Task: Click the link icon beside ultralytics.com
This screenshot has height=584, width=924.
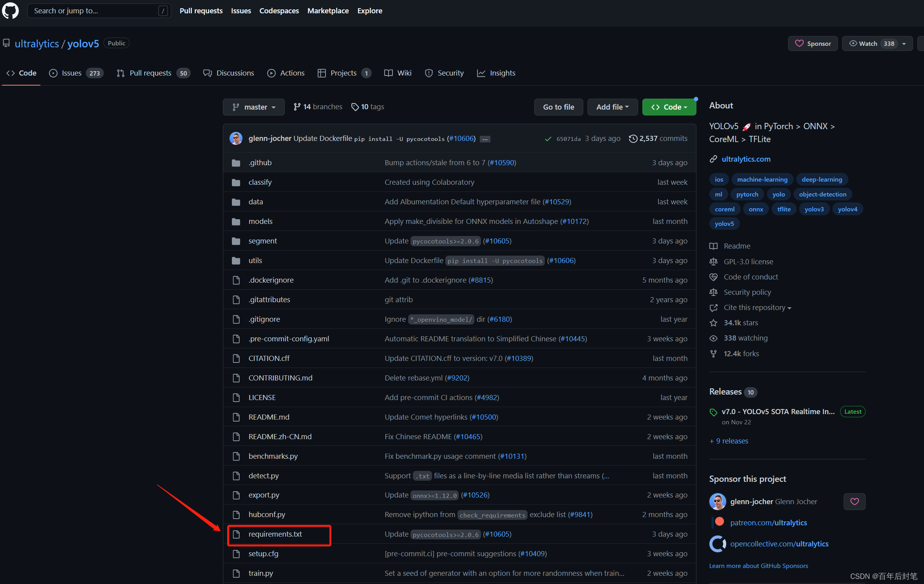Action: (x=713, y=159)
